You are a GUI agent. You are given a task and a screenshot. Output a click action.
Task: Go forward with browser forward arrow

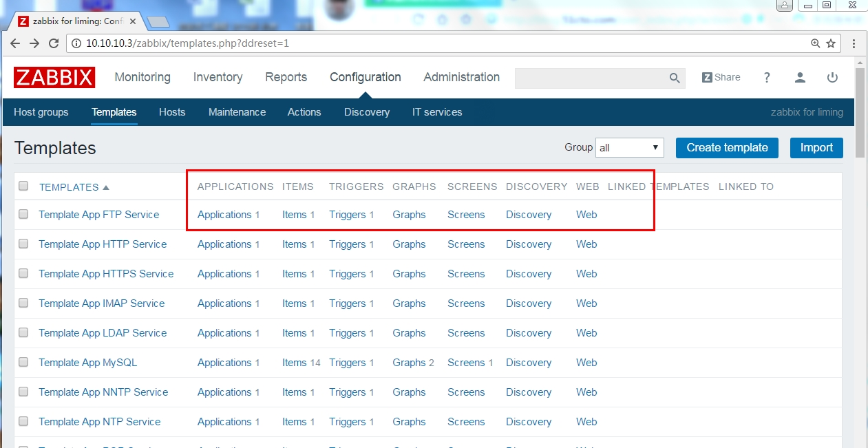[34, 43]
